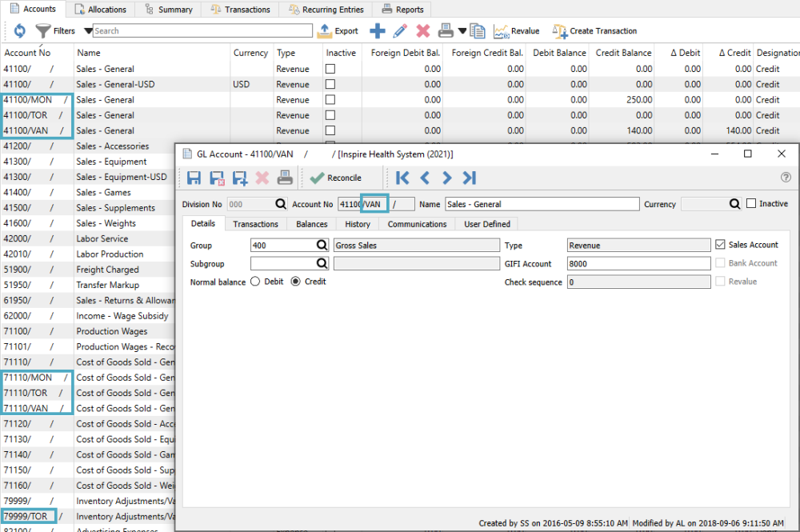This screenshot has width=800, height=532.
Task: Open the Filters dropdown arrow
Action: pyautogui.click(x=88, y=31)
